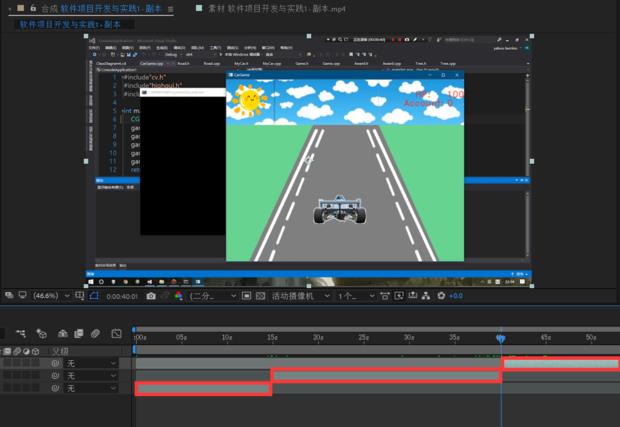Take a snapshot with the camera icon
Screen dimensions: 620x427
151,296
